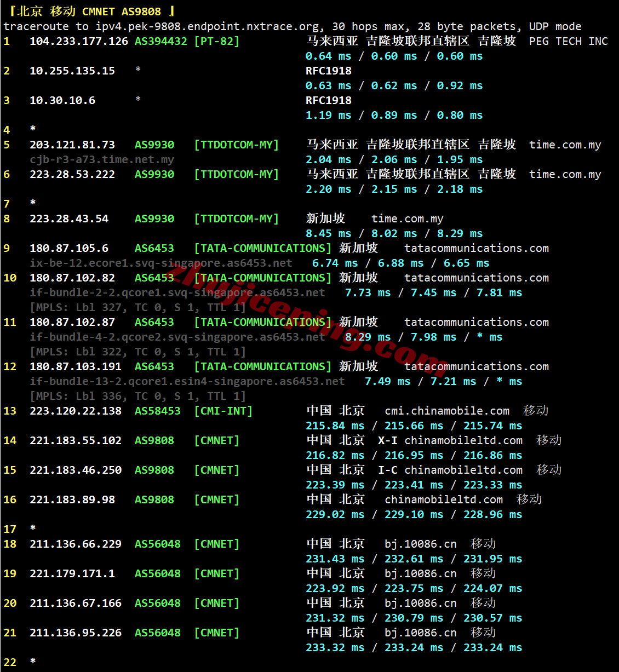Select IP 211.136.67.166
619x672 pixels.
click(x=76, y=603)
